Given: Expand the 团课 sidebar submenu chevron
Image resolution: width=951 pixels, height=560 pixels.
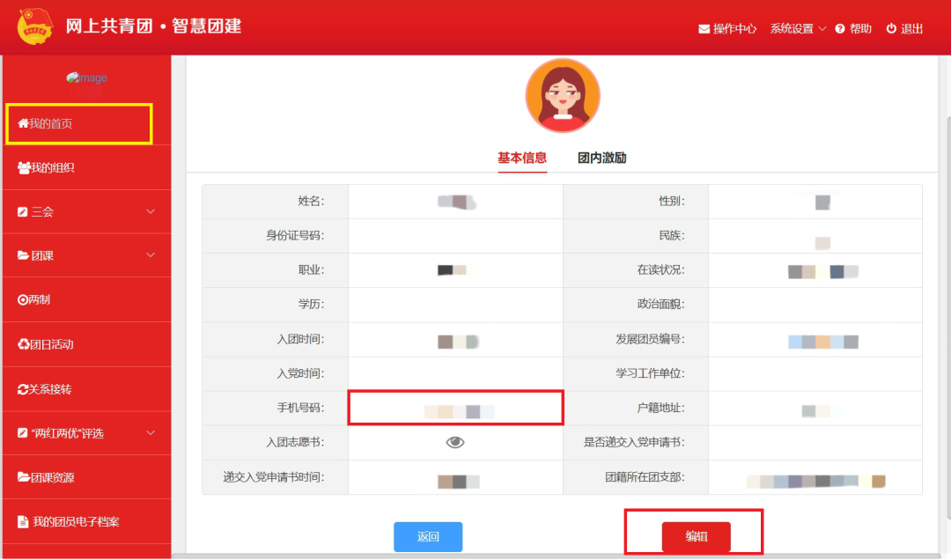Looking at the screenshot, I should 151,255.
